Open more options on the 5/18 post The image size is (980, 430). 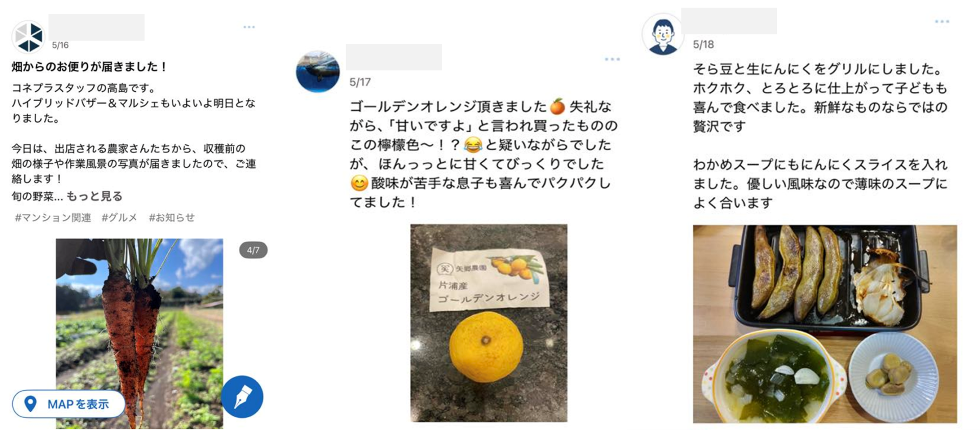point(942,21)
